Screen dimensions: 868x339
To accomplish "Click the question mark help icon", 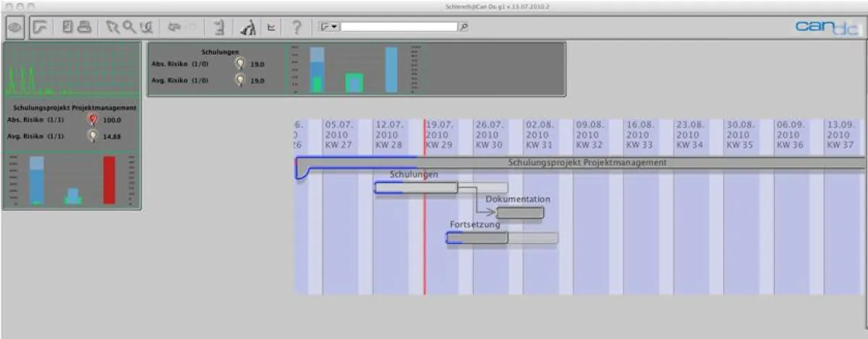I will [296, 27].
